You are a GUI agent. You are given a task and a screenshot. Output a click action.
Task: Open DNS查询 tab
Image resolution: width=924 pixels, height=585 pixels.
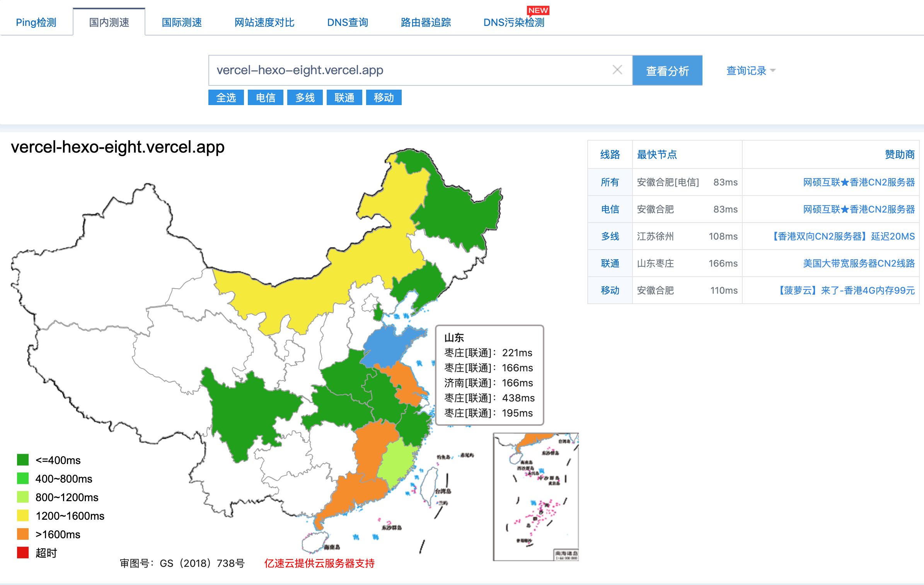click(348, 22)
